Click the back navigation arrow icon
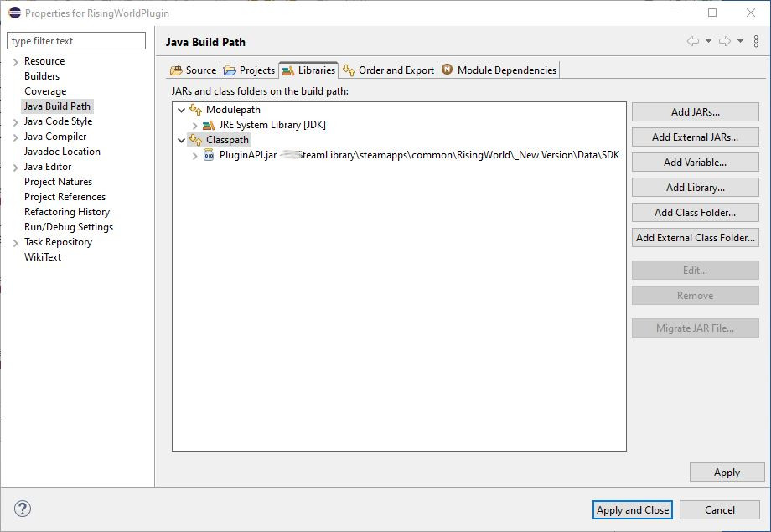 693,41
